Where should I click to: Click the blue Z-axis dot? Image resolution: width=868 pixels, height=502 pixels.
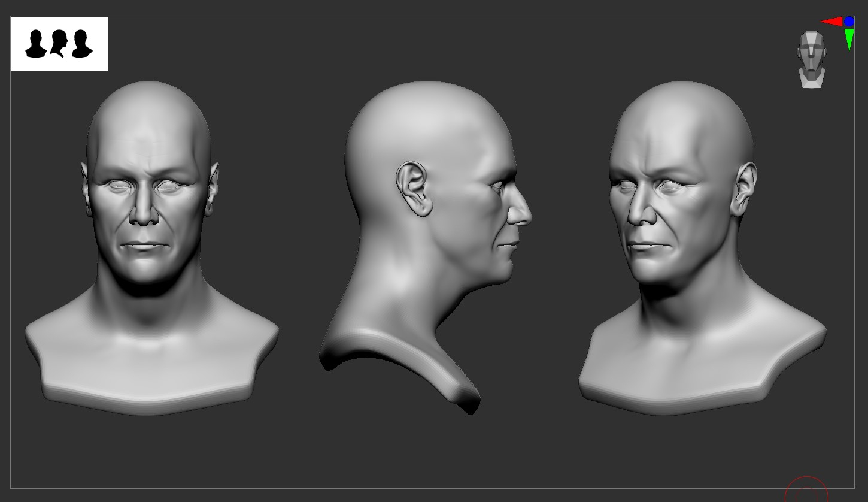849,22
